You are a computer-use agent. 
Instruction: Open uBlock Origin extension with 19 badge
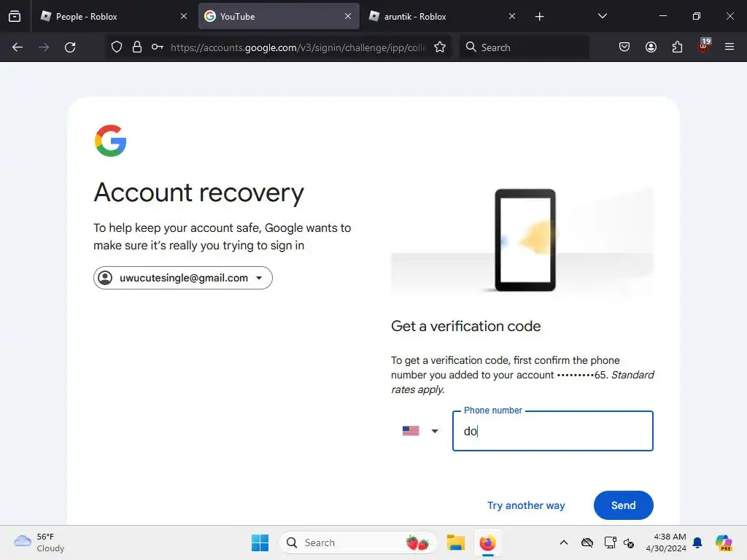704,46
